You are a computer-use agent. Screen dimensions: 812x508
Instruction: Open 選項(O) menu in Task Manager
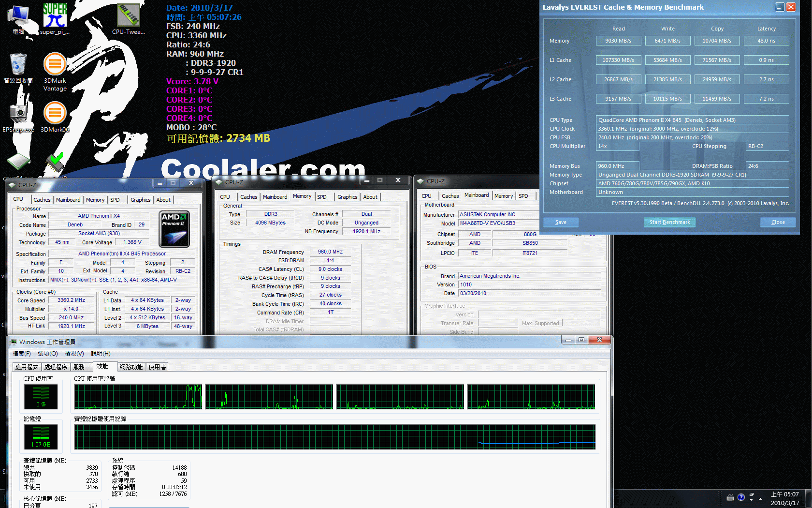(x=48, y=354)
